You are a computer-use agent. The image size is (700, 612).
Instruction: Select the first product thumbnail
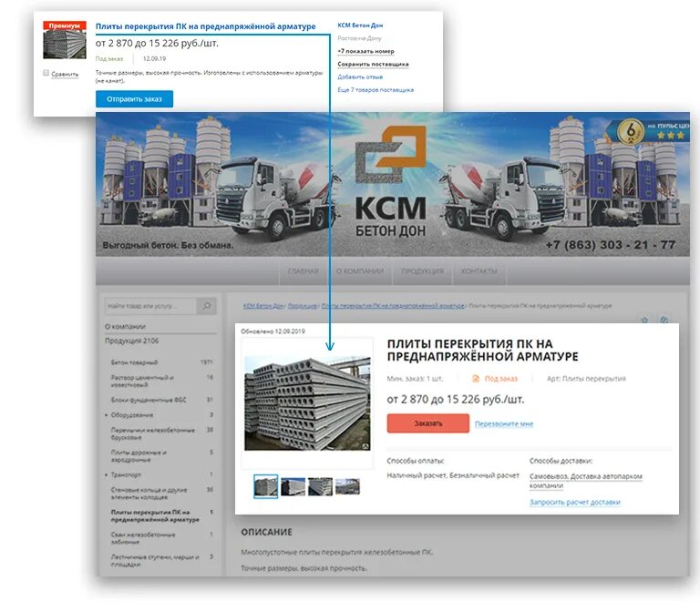(x=265, y=486)
